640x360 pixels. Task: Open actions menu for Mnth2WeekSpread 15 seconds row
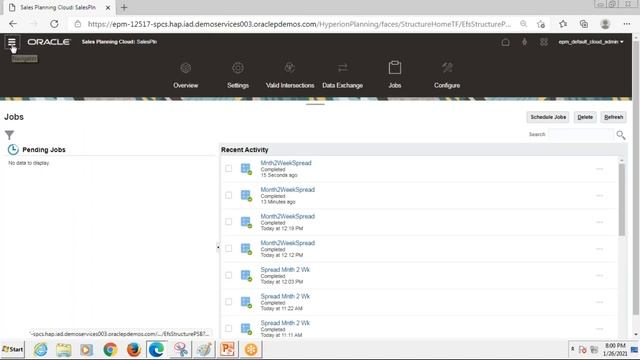pos(599,169)
